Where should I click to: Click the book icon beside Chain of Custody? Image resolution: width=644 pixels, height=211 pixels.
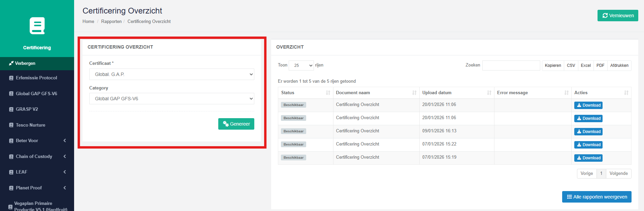pyautogui.click(x=11, y=157)
